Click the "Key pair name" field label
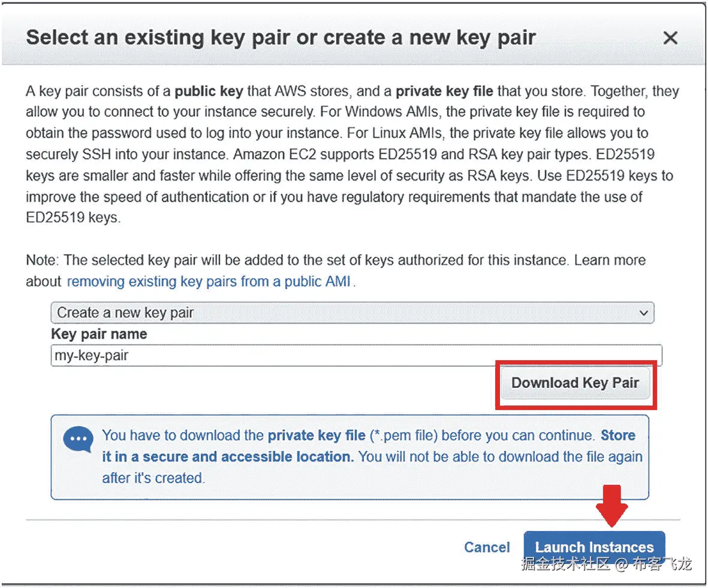 coord(99,334)
